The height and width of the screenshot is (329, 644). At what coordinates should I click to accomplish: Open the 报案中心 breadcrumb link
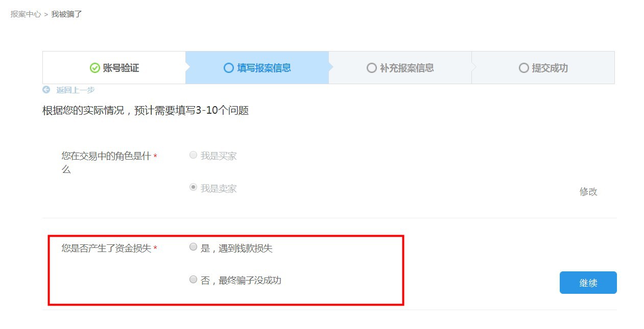pos(26,14)
